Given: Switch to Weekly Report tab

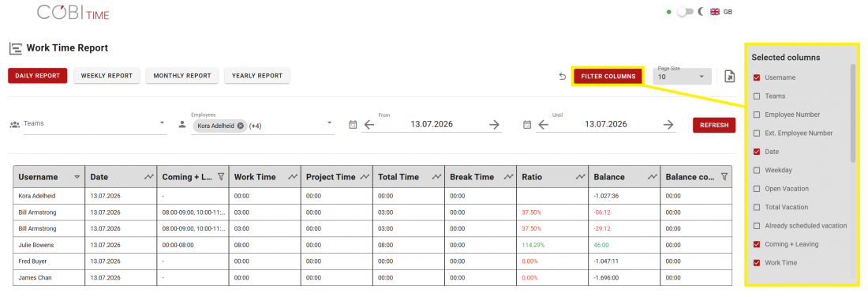Looking at the screenshot, I should click(x=107, y=76).
